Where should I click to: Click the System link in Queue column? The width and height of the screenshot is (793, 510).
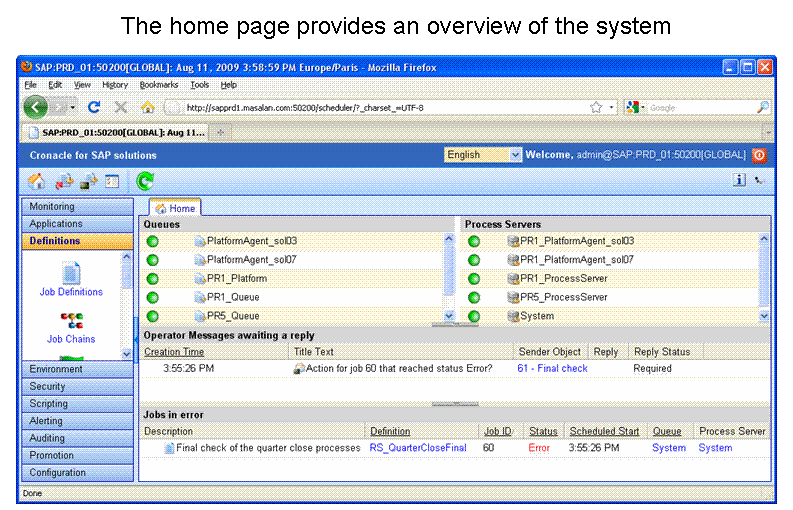tap(669, 448)
